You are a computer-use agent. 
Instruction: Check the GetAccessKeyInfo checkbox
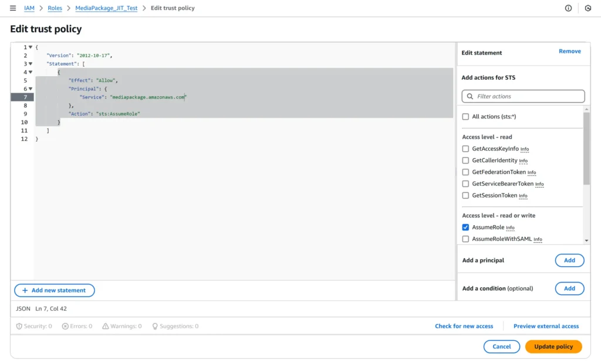[x=465, y=149]
